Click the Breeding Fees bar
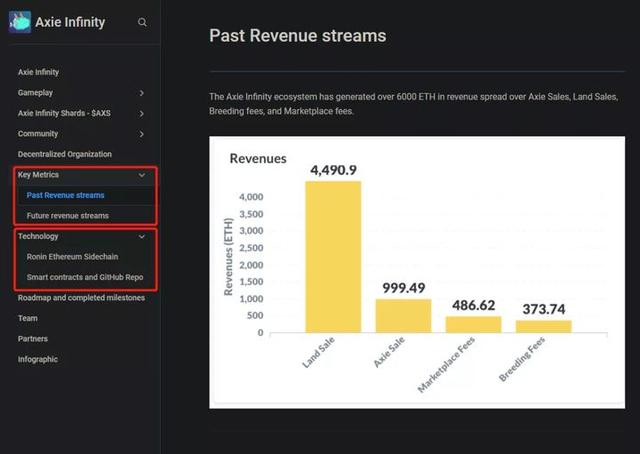The height and width of the screenshot is (454, 640). (544, 327)
